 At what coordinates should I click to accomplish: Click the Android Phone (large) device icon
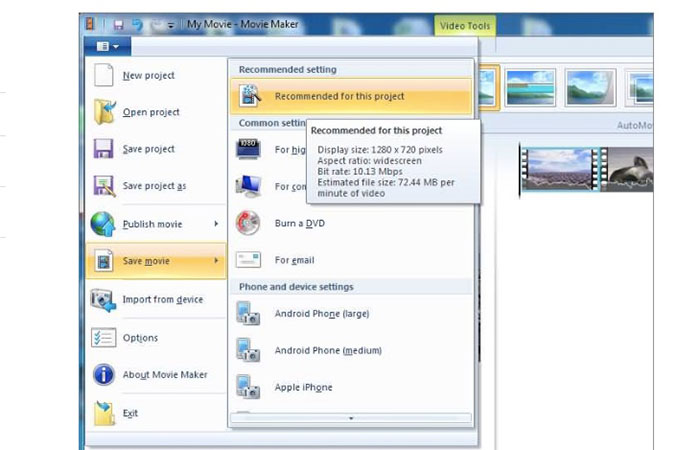248,313
